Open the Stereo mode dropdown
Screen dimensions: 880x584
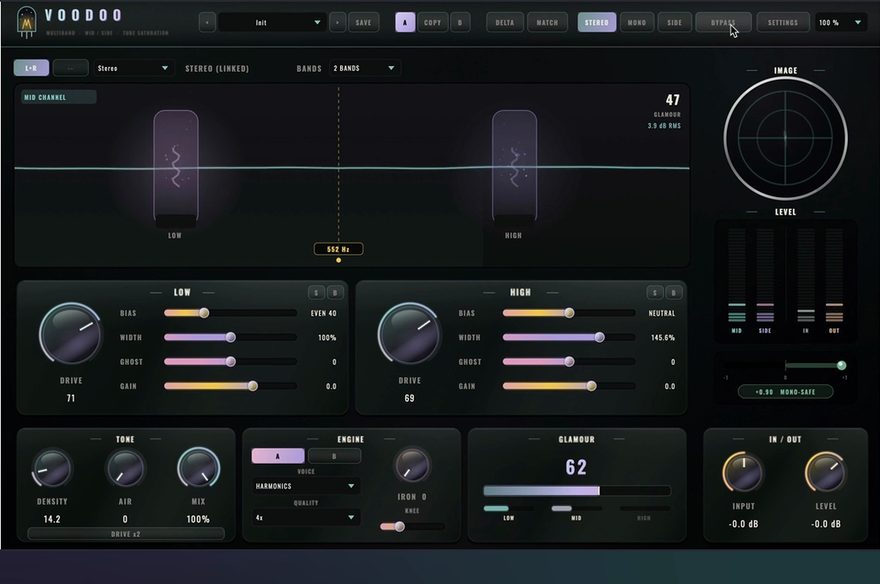(132, 68)
